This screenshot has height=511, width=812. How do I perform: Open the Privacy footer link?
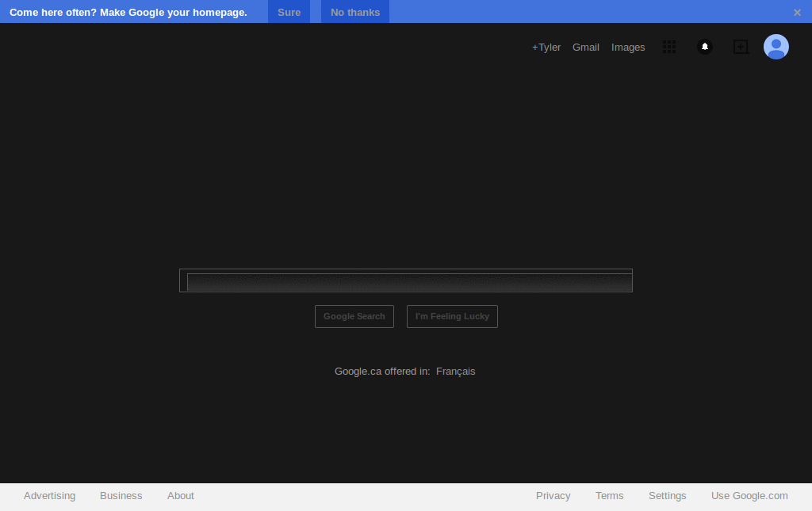553,495
